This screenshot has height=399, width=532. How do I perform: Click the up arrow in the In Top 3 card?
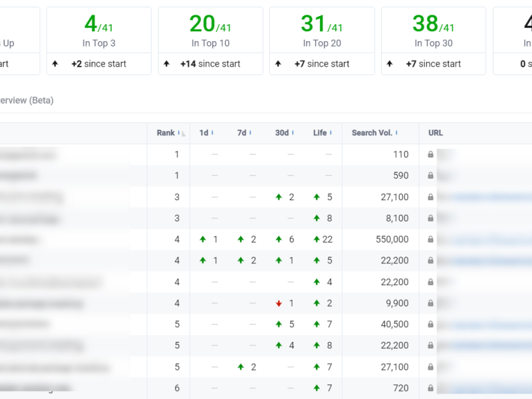(x=55, y=64)
